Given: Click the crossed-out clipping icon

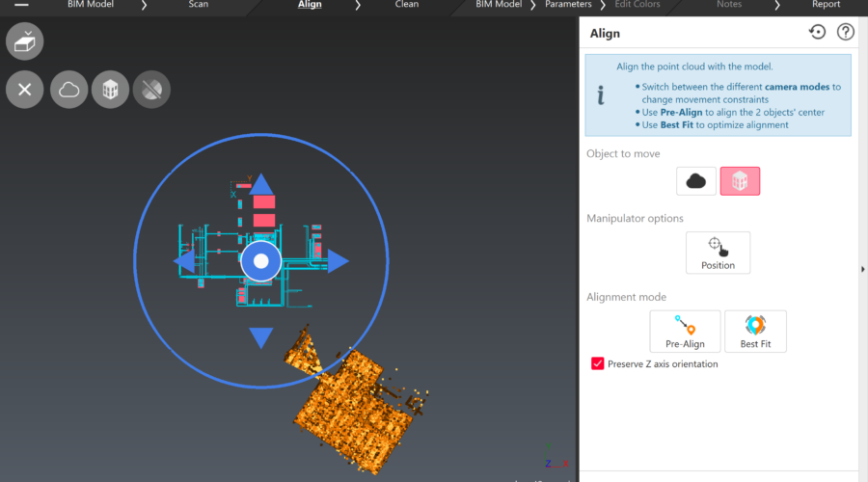Looking at the screenshot, I should (x=151, y=90).
